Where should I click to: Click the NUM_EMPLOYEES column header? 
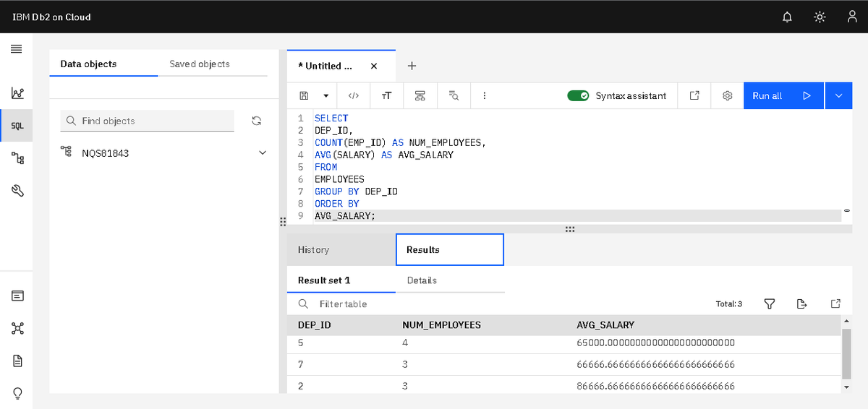(x=441, y=325)
